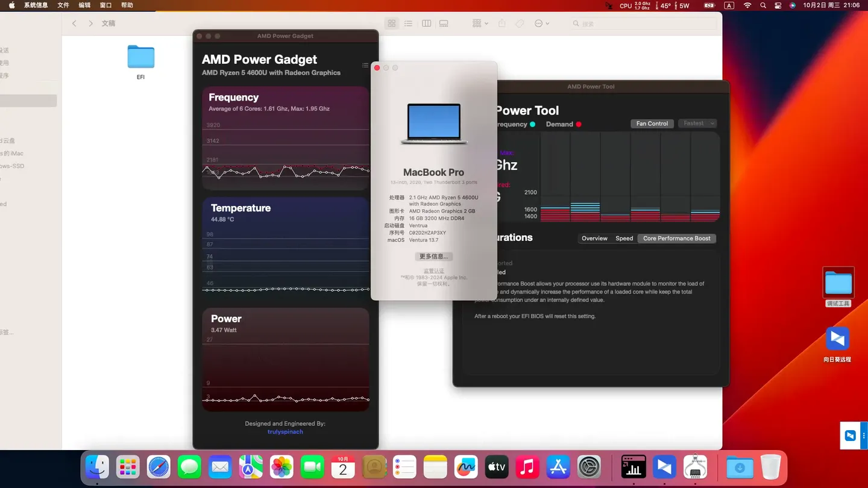Click the date and time 10月2日 周三
This screenshot has width=868, height=488.
[x=832, y=5]
